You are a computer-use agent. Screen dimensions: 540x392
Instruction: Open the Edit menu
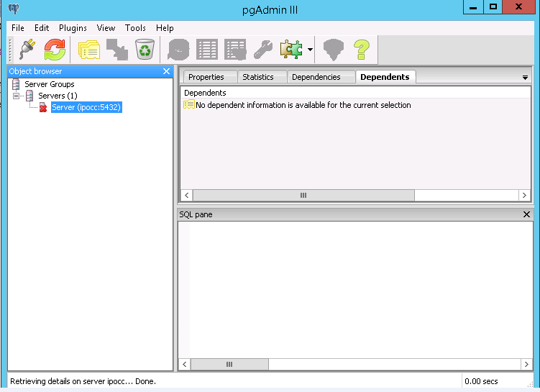pos(42,28)
